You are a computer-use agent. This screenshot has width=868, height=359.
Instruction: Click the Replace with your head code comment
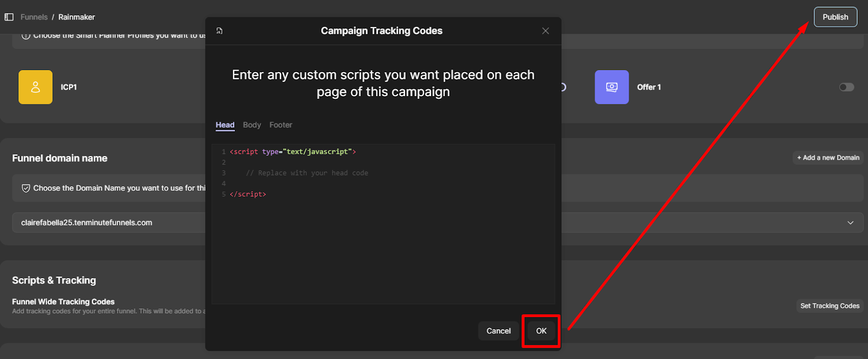pyautogui.click(x=307, y=173)
